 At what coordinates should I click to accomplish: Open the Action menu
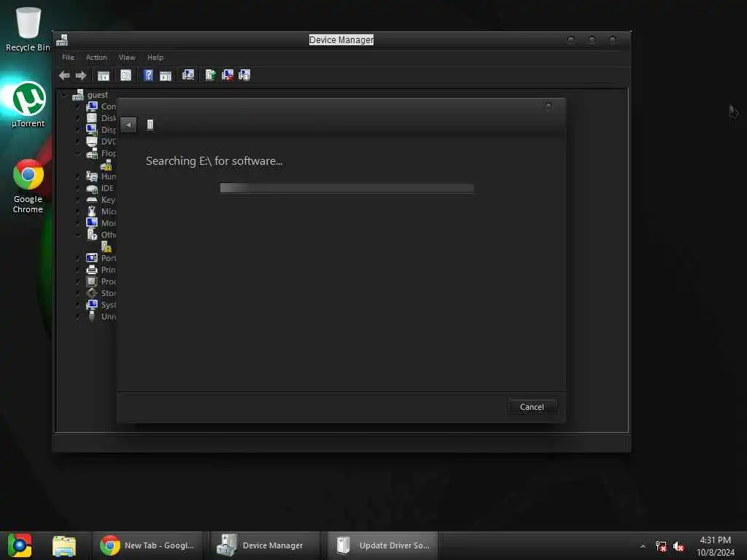point(96,57)
